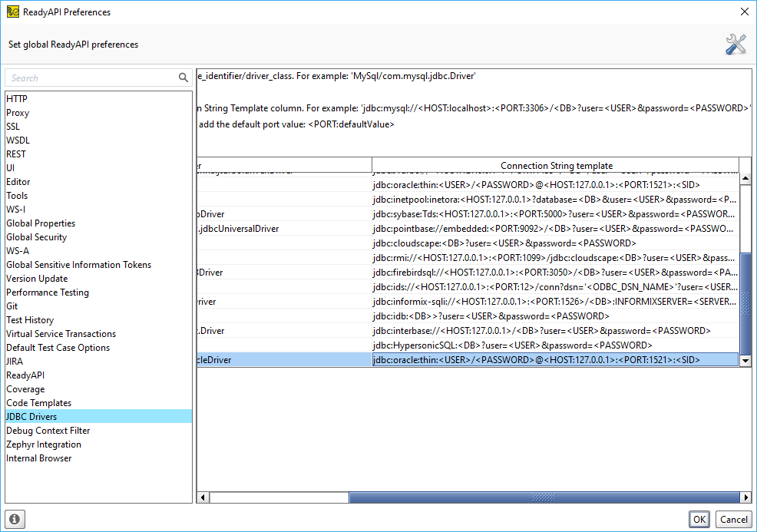Click the Connection String template column header

click(x=556, y=166)
